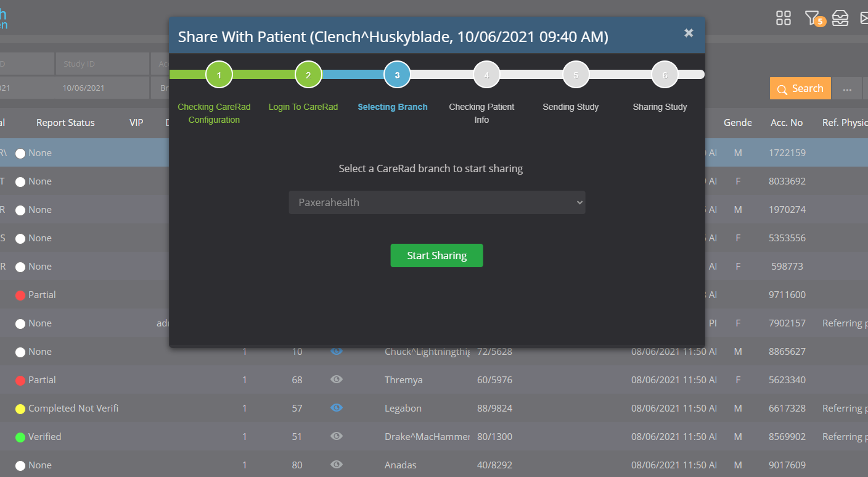Open the stacked inbox trays icon

840,19
